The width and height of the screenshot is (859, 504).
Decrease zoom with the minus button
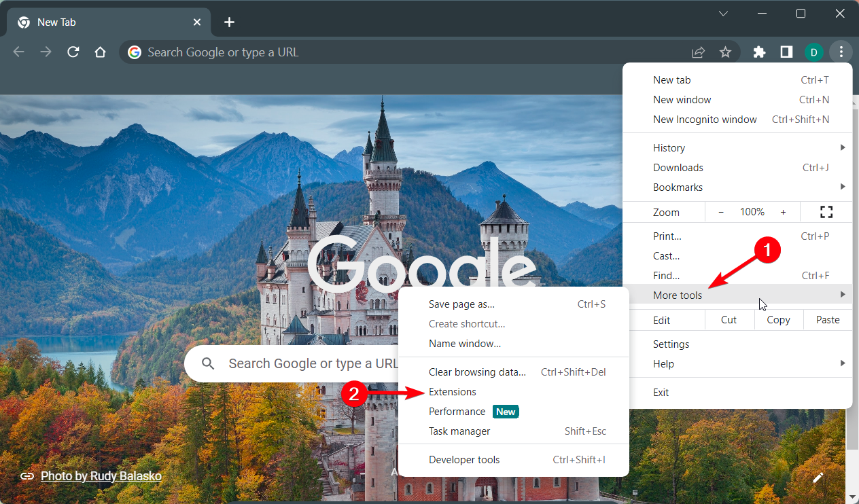(x=720, y=212)
